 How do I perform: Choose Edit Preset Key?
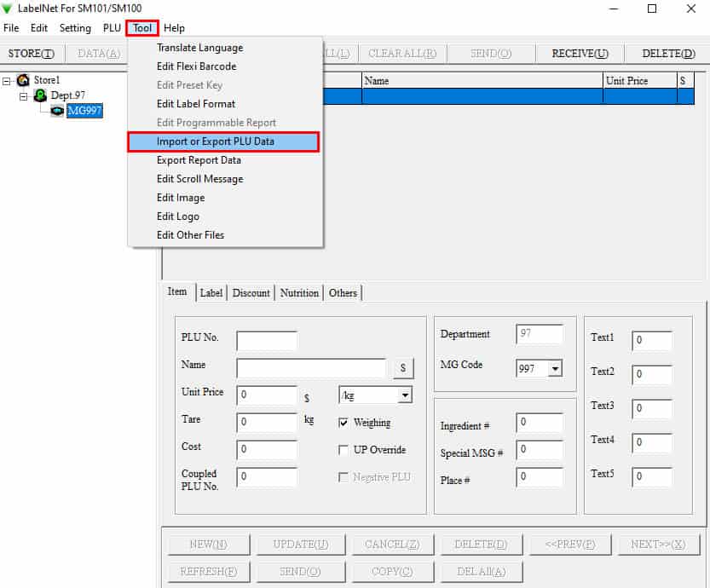coord(226,85)
